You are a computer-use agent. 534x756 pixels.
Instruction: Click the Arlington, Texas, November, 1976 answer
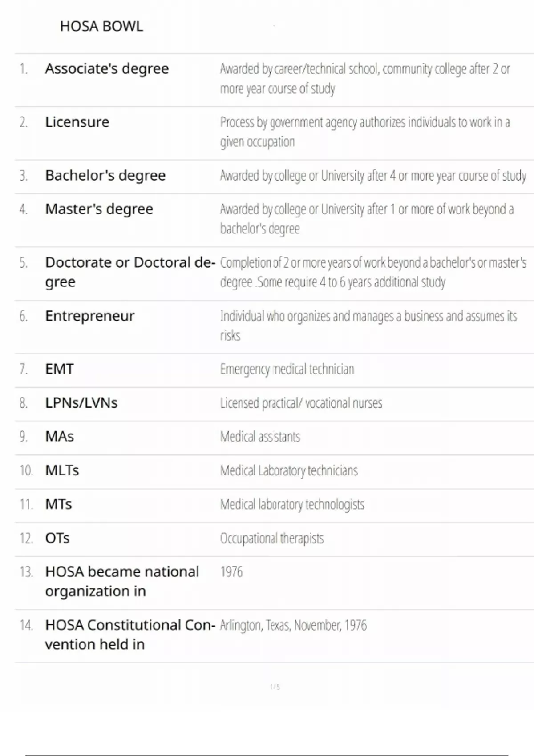coord(293,625)
